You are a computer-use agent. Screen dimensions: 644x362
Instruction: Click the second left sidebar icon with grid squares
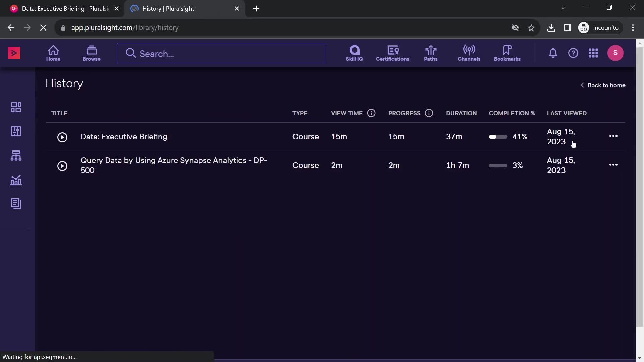(x=16, y=131)
